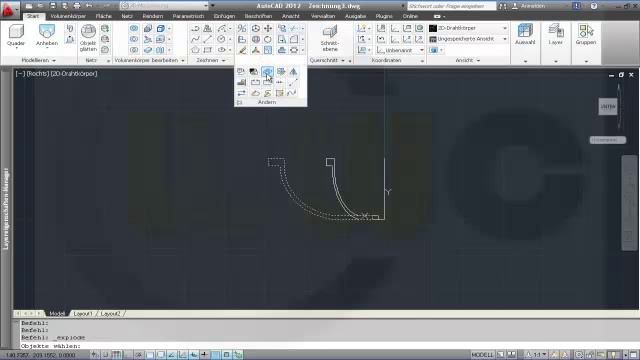Click the highlighted explode icon in Ändern flyout
The width and height of the screenshot is (640, 360).
pyautogui.click(x=267, y=71)
